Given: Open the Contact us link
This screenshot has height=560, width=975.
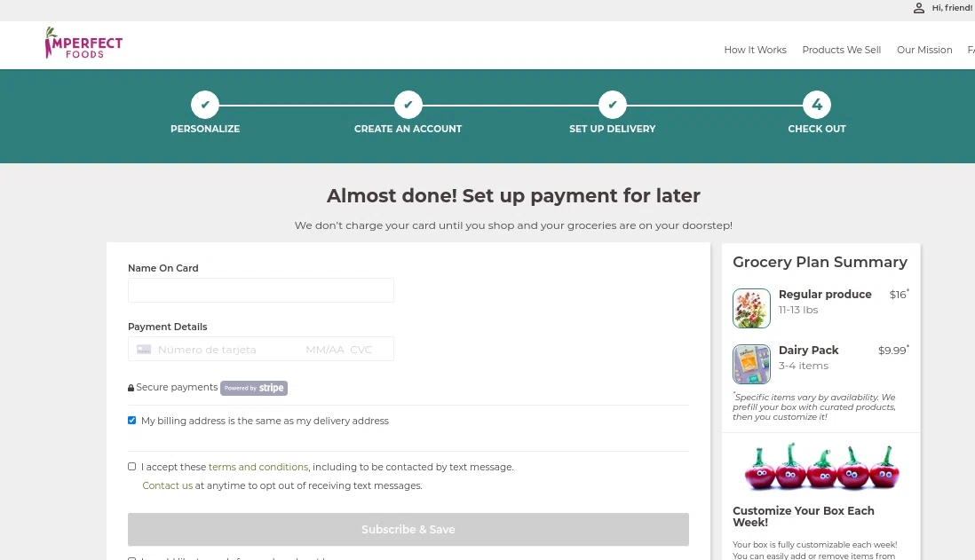Looking at the screenshot, I should click(x=167, y=485).
